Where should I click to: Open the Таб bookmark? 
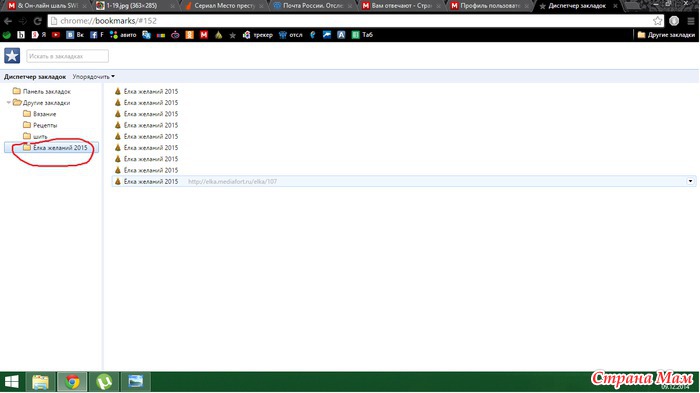click(362, 35)
